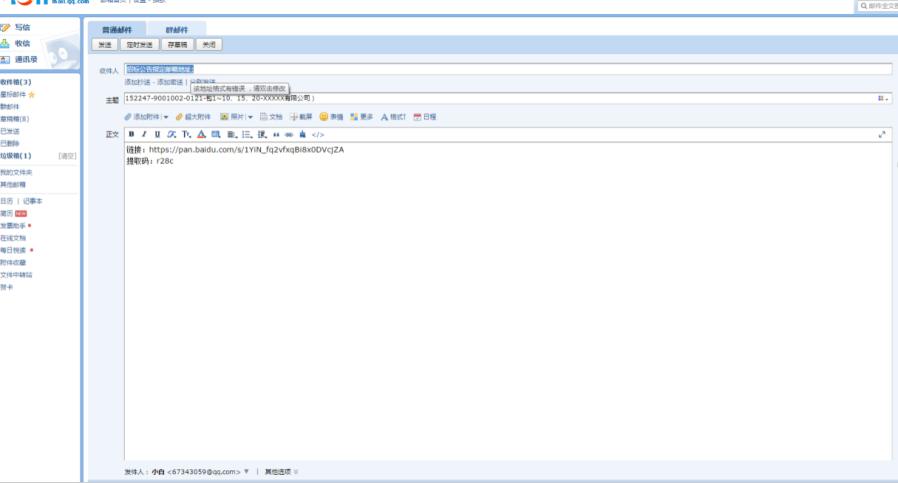Insert a hyperlink with the link icon
The image size is (898, 483).
coord(289,135)
